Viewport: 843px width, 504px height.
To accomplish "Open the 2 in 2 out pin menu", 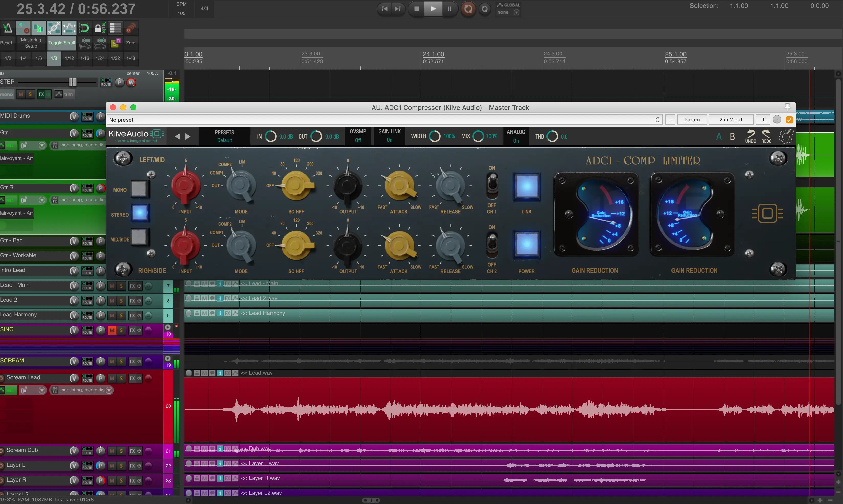I will [x=731, y=120].
